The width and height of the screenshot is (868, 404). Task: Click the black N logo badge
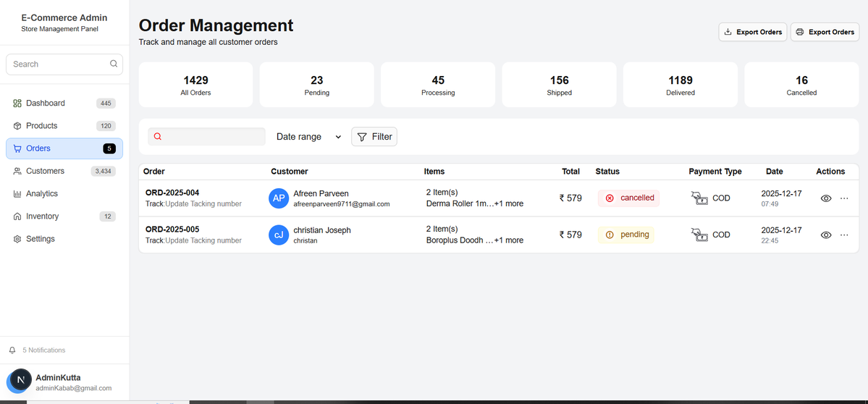pos(21,379)
